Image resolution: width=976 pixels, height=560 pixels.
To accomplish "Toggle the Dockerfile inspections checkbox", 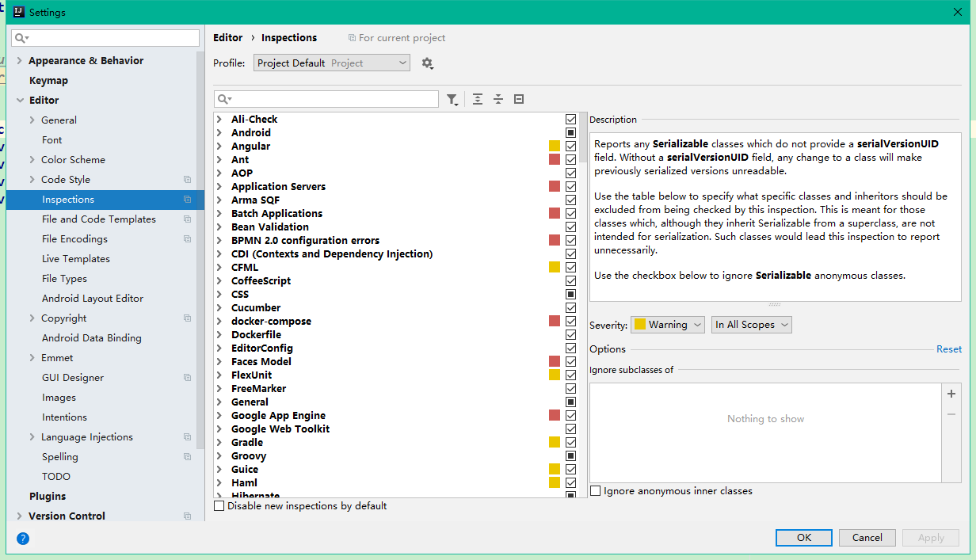I will tap(570, 335).
